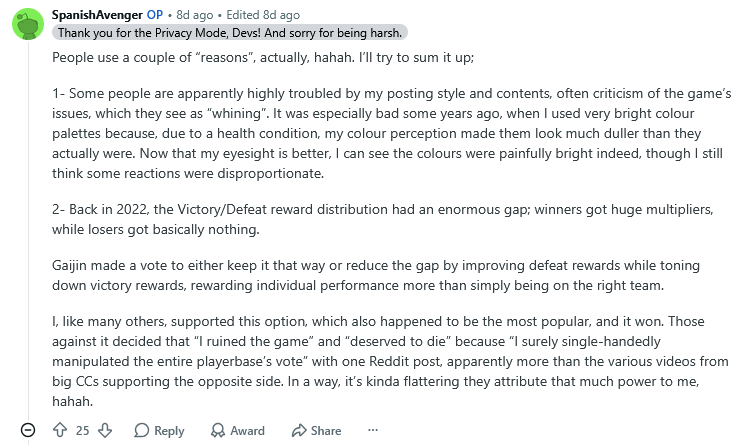
Task: Downvote the SpanishAvenger comment
Action: 105,430
